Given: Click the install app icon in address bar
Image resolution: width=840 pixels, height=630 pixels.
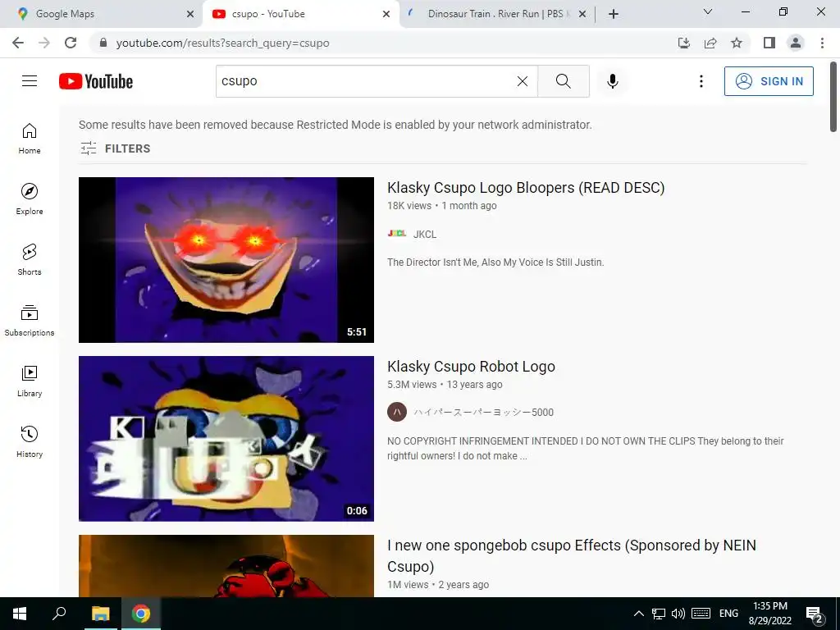Looking at the screenshot, I should pos(683,43).
